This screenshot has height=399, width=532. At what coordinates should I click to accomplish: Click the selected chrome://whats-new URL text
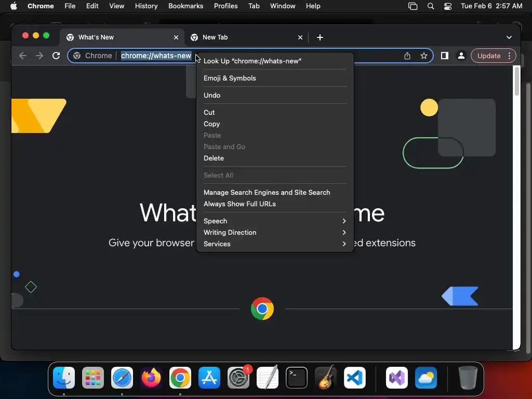pos(156,56)
